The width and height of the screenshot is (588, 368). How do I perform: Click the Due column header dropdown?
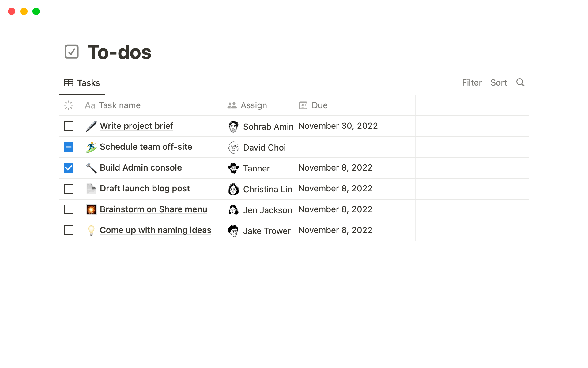tap(320, 105)
